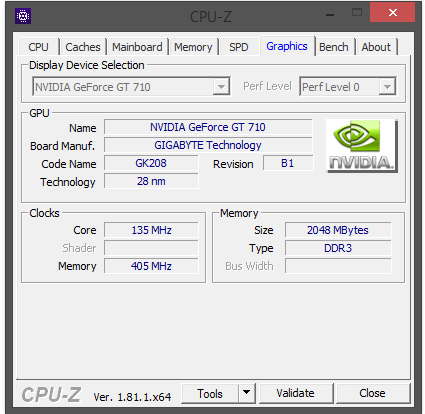Switch to the Bench tab
425x414 pixels.
click(x=334, y=47)
